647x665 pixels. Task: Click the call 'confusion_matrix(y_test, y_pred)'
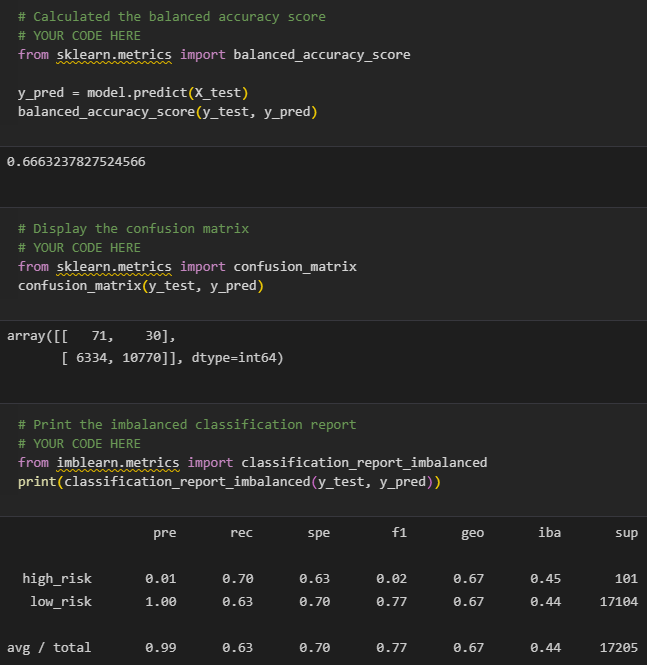point(141,286)
